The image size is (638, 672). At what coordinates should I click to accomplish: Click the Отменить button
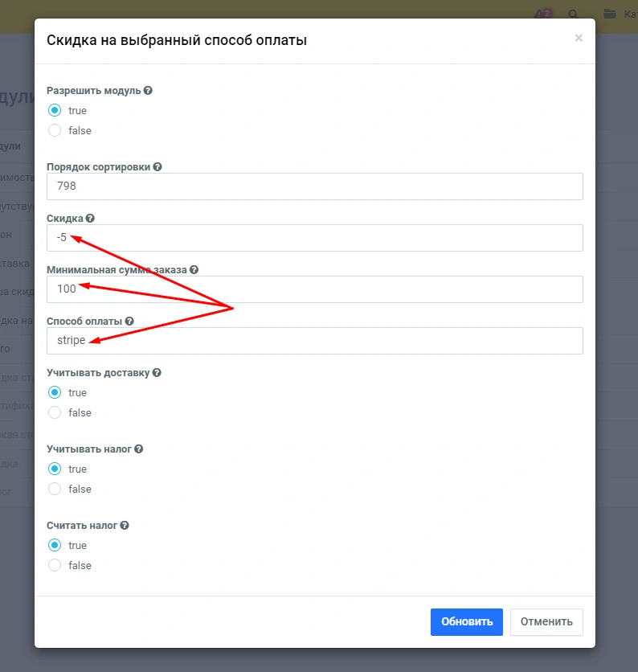546,621
